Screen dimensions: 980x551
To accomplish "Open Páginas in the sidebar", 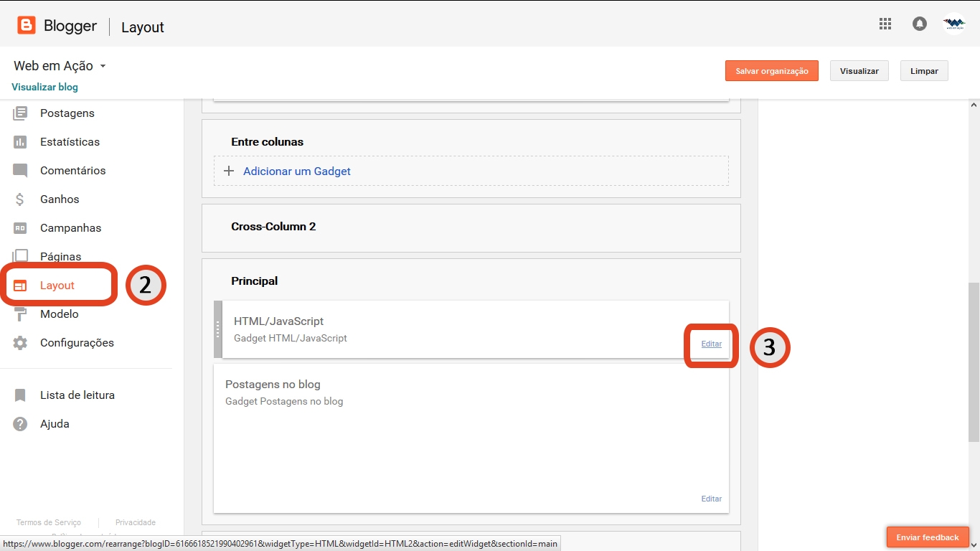I will pos(60,257).
